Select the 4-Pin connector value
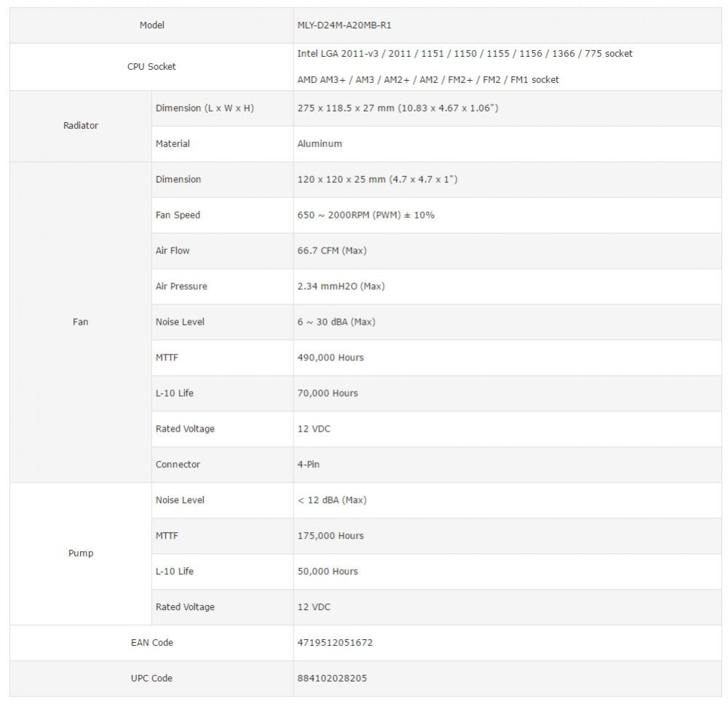The height and width of the screenshot is (704, 728). (x=308, y=464)
